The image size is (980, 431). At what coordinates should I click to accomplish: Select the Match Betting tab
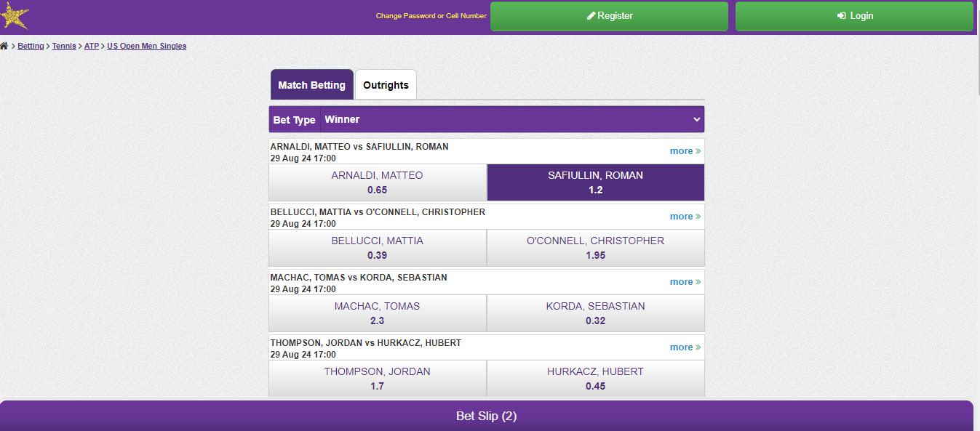point(311,84)
